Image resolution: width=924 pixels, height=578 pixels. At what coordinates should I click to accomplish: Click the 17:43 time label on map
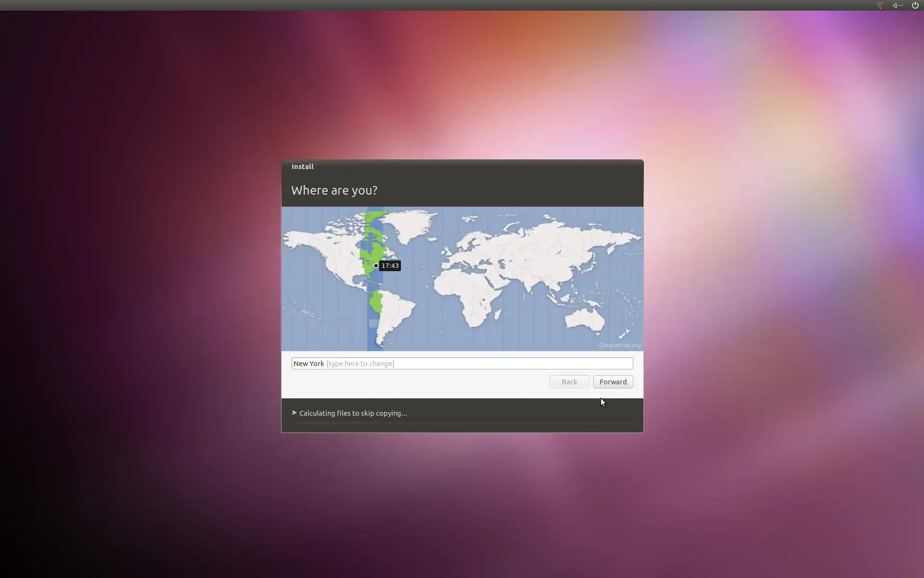[390, 265]
